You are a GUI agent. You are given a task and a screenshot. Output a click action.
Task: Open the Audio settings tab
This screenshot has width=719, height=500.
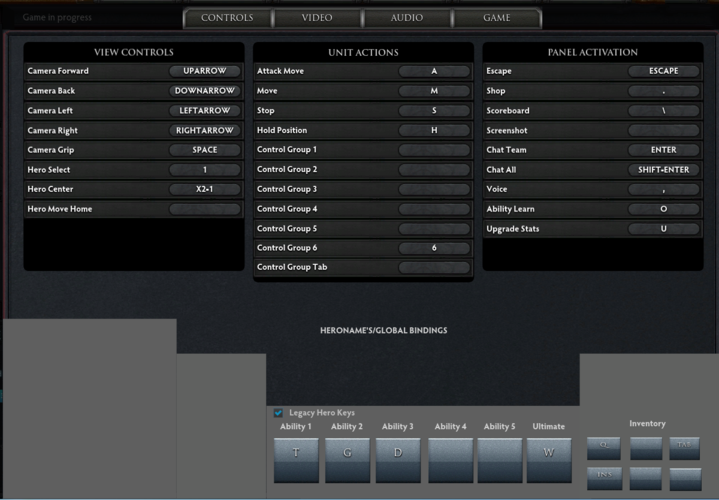pyautogui.click(x=406, y=18)
